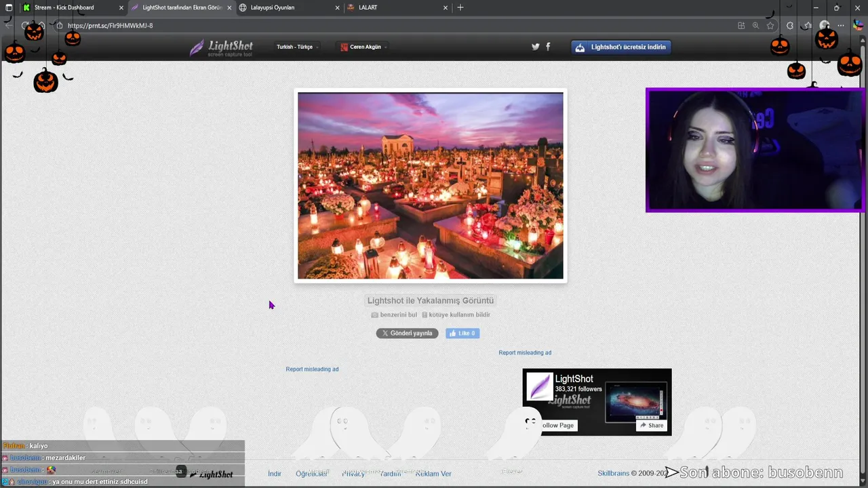This screenshot has height=488, width=868.
Task: View site information lock icon
Action: point(59,26)
